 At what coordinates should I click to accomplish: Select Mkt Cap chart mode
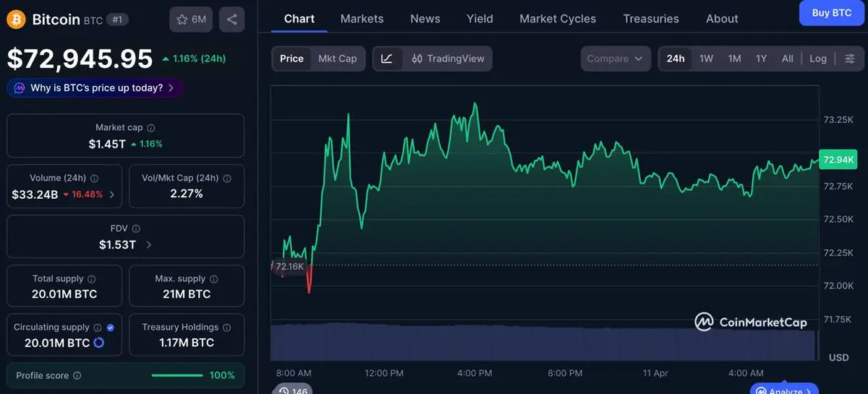(x=338, y=59)
